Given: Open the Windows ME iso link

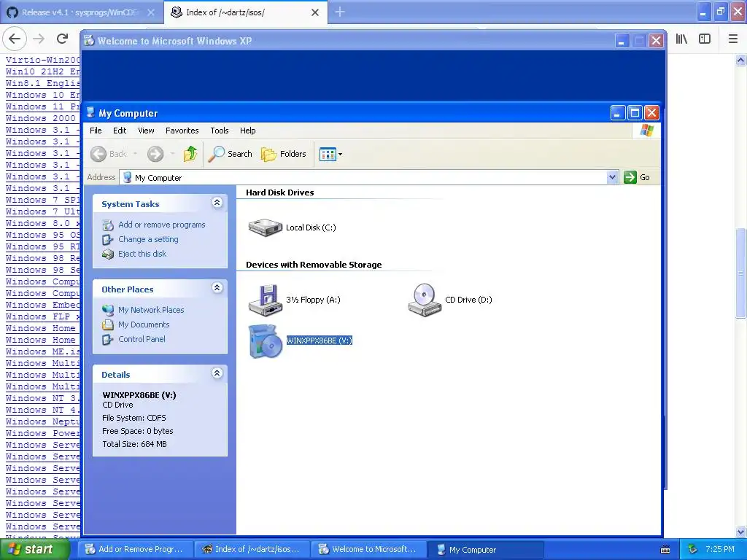Looking at the screenshot, I should pyautogui.click(x=43, y=351).
